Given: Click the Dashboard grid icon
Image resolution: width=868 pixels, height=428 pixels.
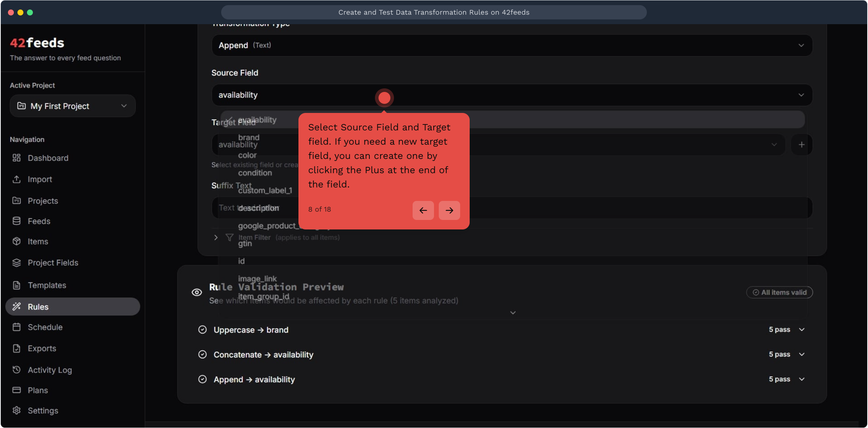Looking at the screenshot, I should (16, 158).
